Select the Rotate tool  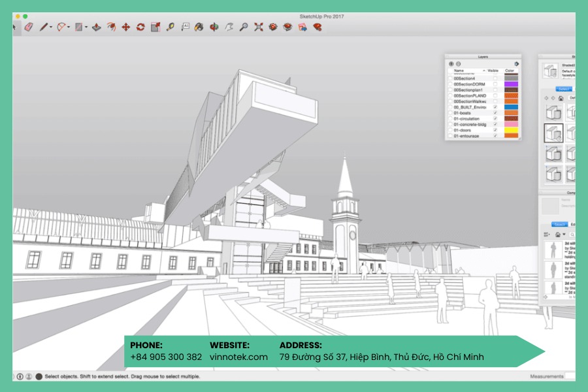click(x=140, y=27)
